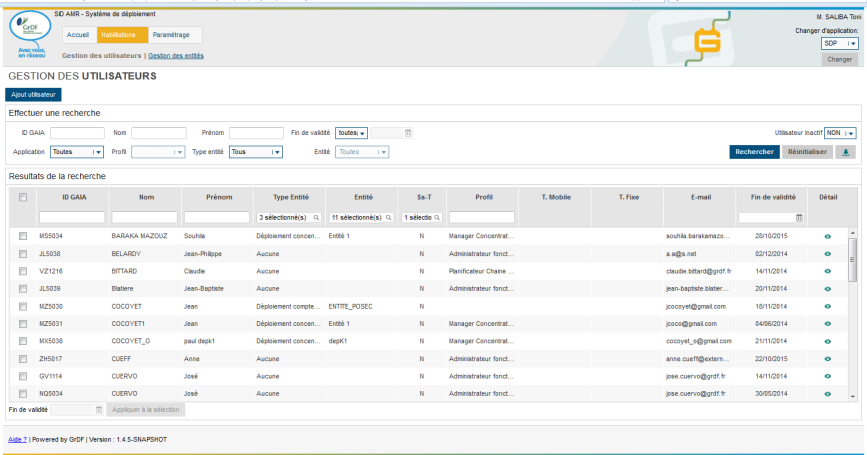The image size is (867, 455).
Task: Check the row for MZ5031
Action: (23, 324)
